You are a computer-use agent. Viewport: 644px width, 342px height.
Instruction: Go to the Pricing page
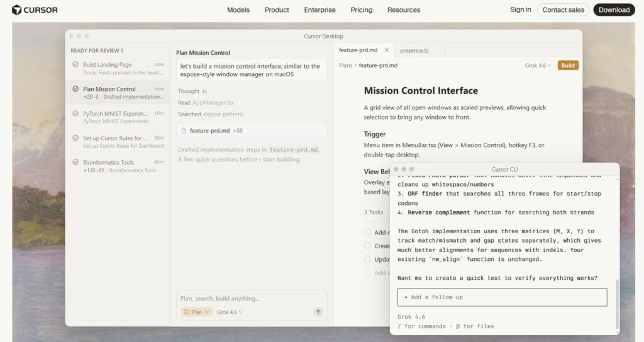click(362, 10)
